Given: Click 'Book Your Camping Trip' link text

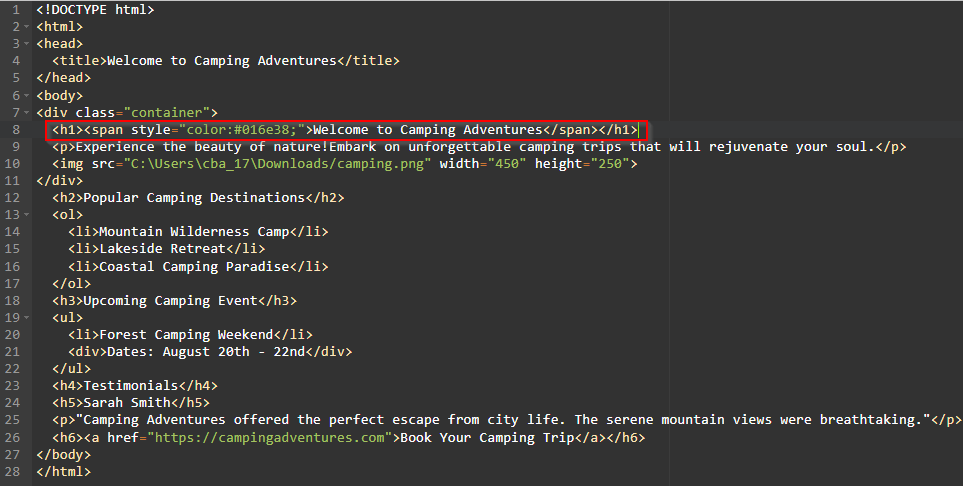Looking at the screenshot, I should (x=487, y=438).
